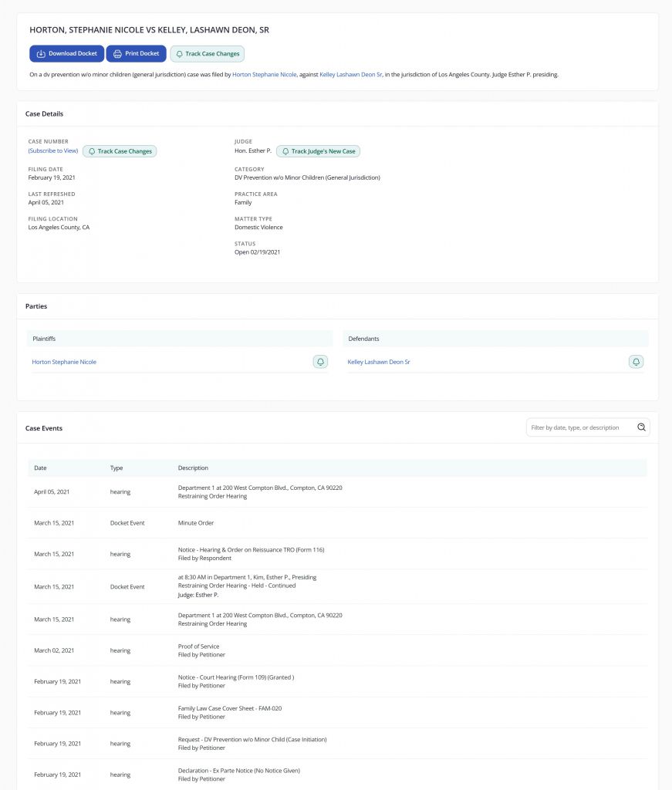This screenshot has height=790, width=672.
Task: Click Track Case Changes below the case title
Action: pos(207,54)
